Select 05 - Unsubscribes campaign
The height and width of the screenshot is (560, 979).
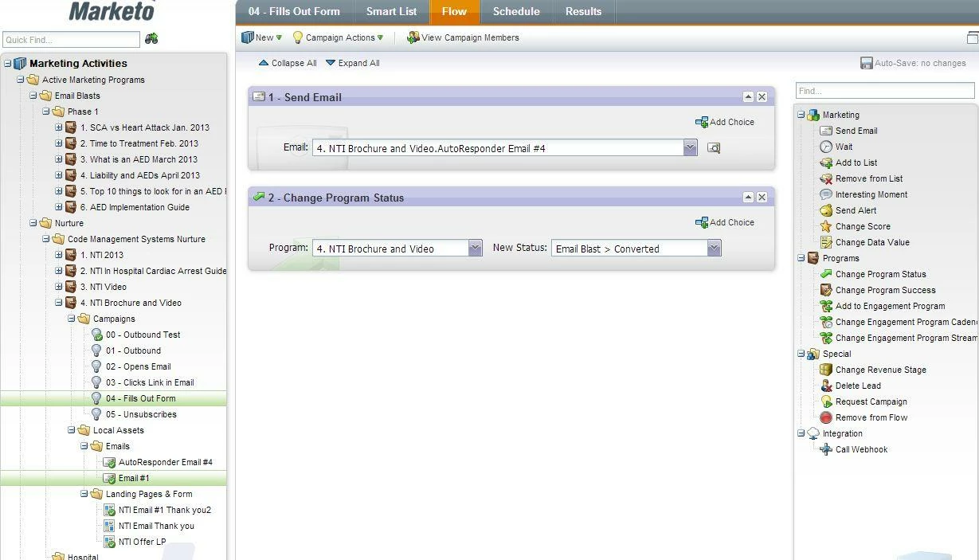click(141, 414)
